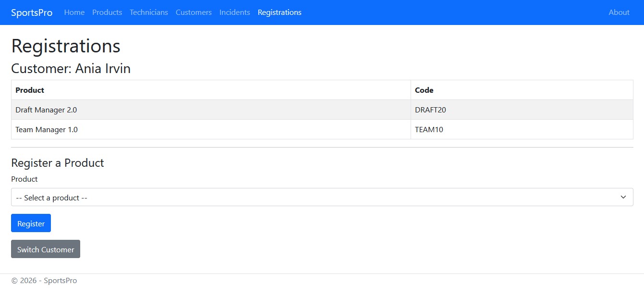Open the Home navigation link

coord(74,12)
